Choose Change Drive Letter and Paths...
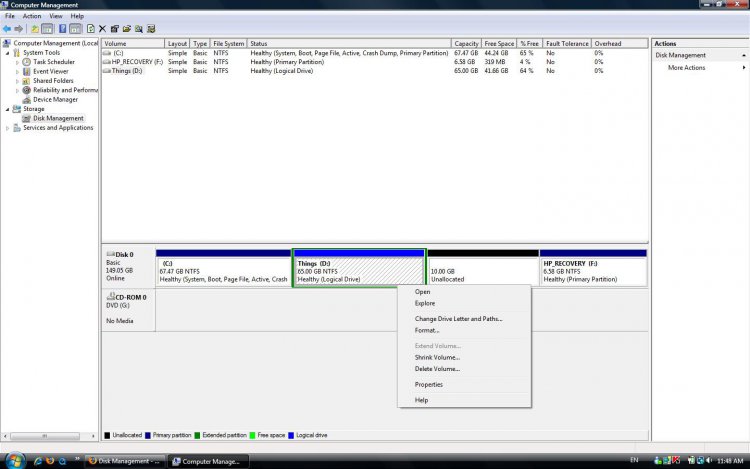The height and width of the screenshot is (469, 750). pyautogui.click(x=464, y=318)
